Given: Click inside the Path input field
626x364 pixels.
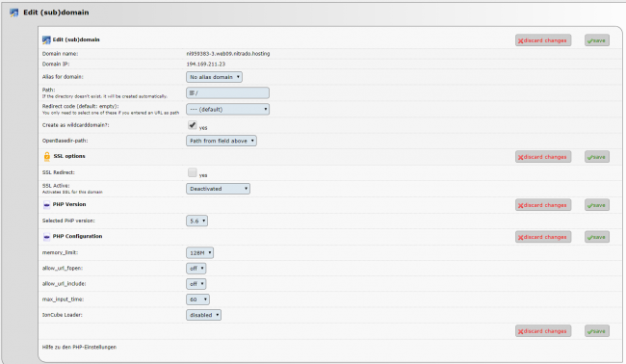Looking at the screenshot, I should coord(227,93).
